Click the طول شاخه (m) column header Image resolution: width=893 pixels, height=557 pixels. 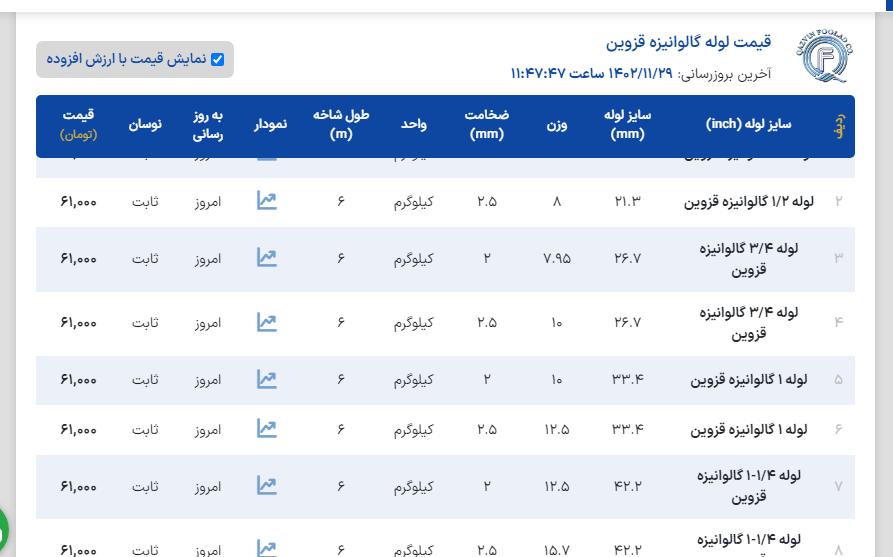341,125
